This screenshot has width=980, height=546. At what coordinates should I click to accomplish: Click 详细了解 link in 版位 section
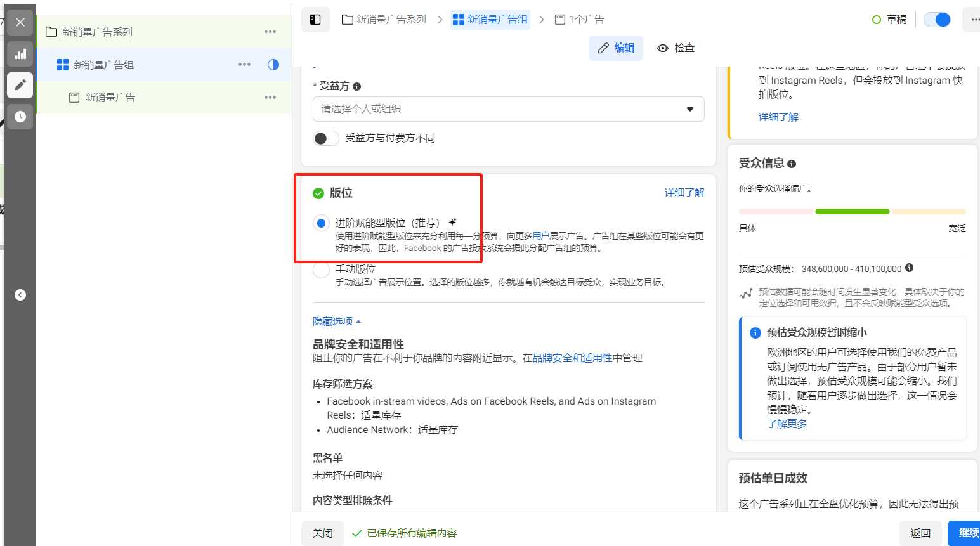[684, 193]
